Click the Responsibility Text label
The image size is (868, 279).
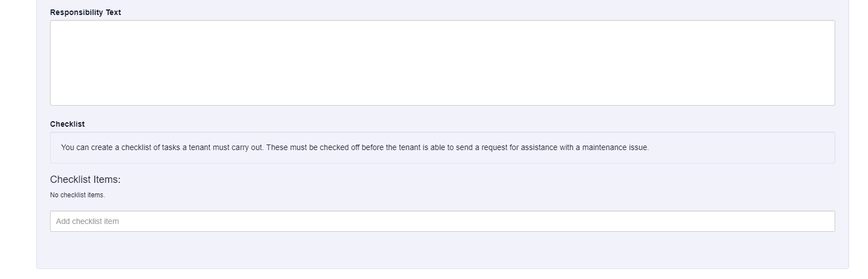coord(85,12)
